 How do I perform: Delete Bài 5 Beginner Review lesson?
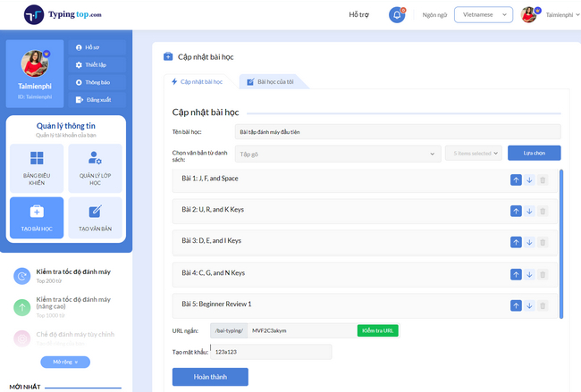coord(542,305)
